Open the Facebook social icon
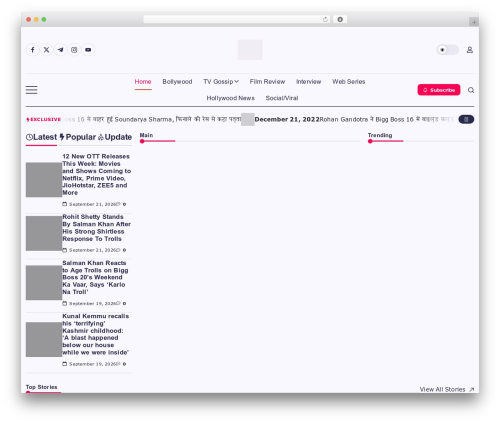 click(33, 50)
